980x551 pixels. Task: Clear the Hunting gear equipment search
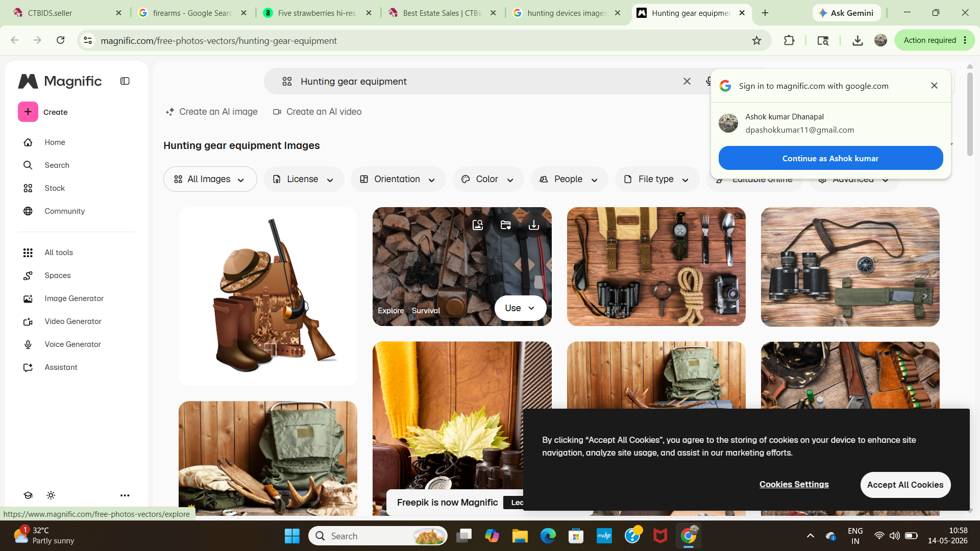point(687,82)
